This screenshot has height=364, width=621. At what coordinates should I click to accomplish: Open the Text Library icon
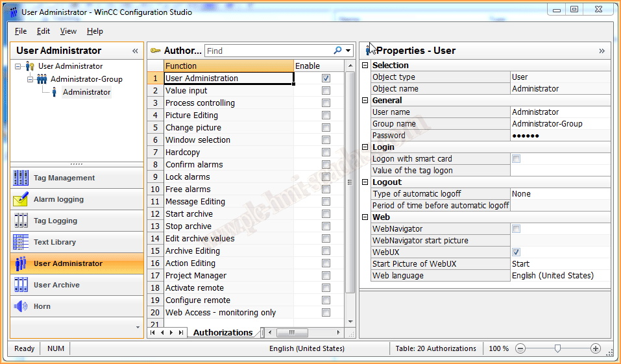click(x=21, y=242)
